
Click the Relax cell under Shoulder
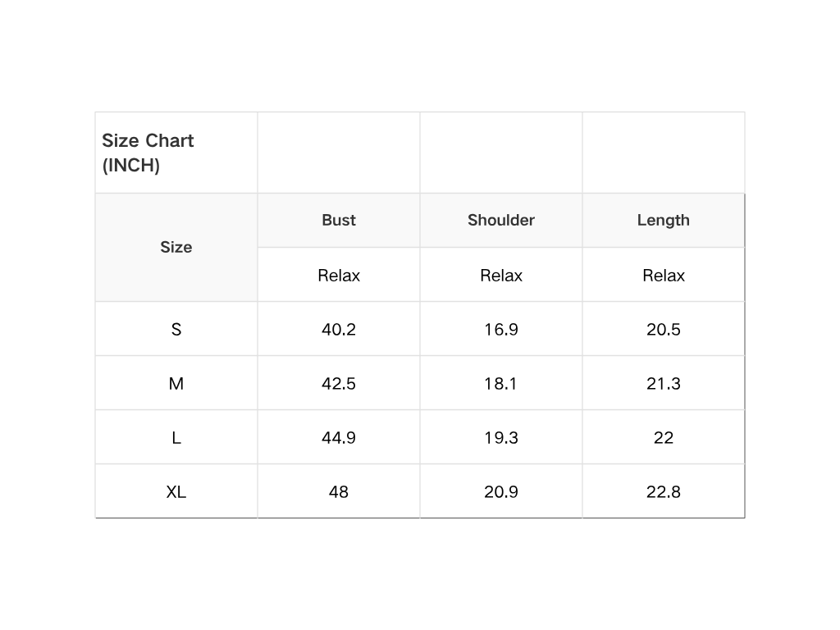501,276
